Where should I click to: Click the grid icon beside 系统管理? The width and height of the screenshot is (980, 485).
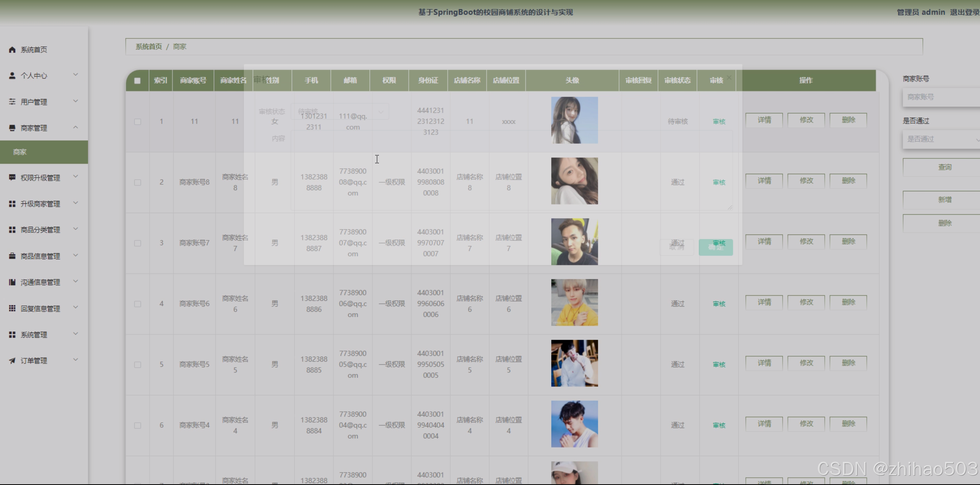coord(12,335)
